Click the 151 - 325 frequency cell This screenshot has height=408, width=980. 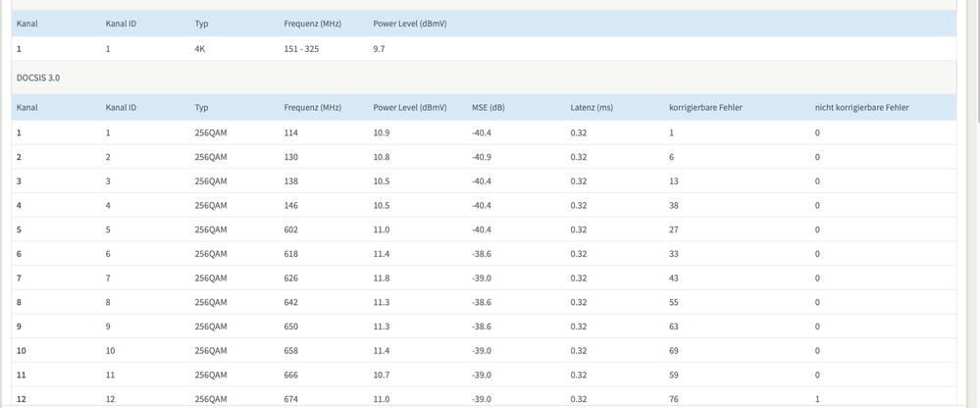pyautogui.click(x=301, y=47)
